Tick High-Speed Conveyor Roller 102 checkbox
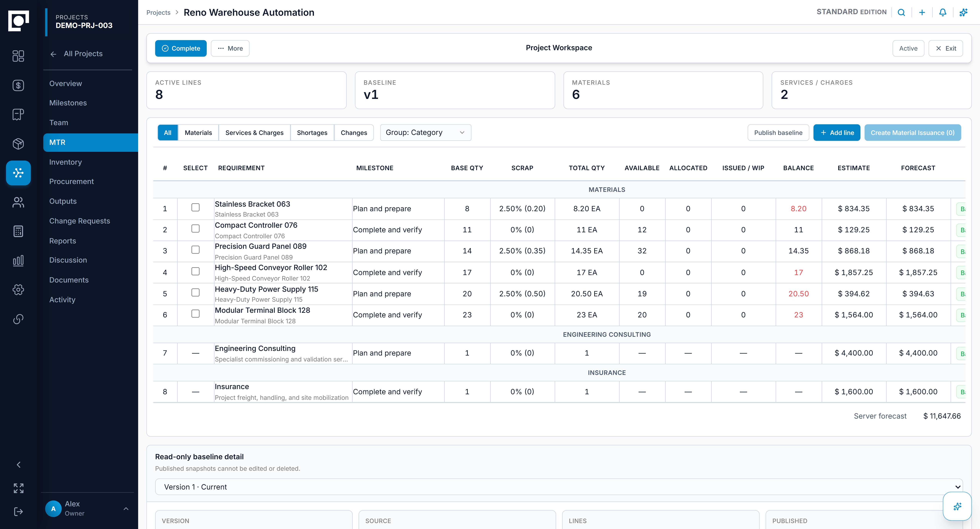 click(x=195, y=271)
